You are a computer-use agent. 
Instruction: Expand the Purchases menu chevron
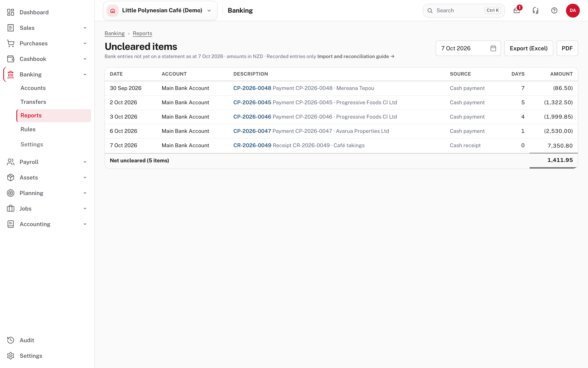[85, 43]
